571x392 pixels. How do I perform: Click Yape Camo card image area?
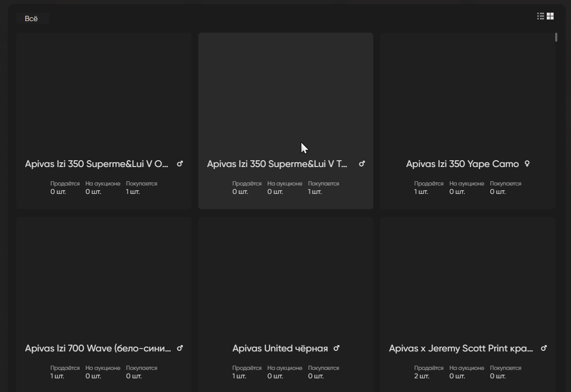tap(468, 95)
